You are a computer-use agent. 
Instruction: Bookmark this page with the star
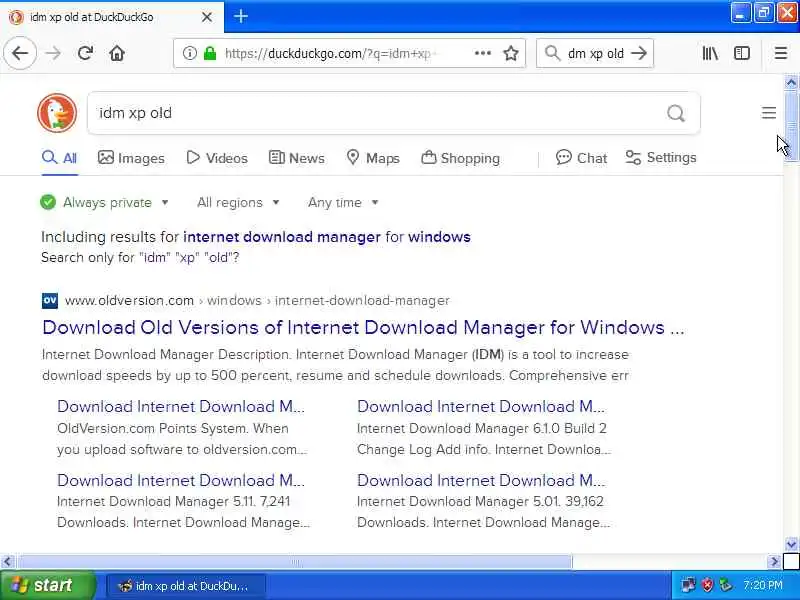(511, 53)
